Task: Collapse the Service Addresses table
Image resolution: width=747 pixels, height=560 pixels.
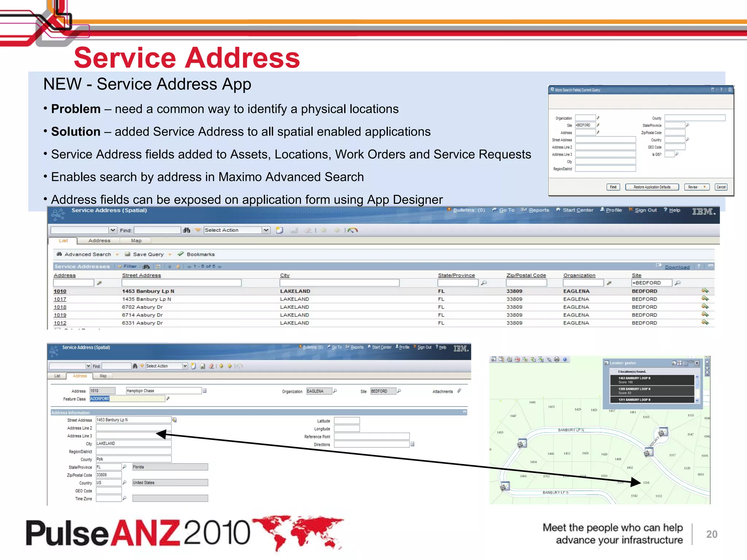Action: 711,267
